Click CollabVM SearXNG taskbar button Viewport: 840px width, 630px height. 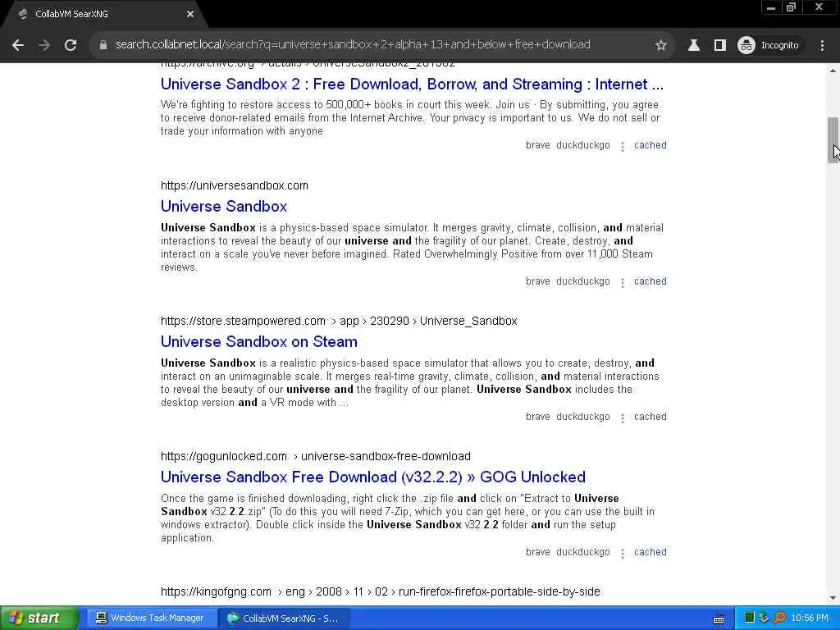click(x=285, y=619)
